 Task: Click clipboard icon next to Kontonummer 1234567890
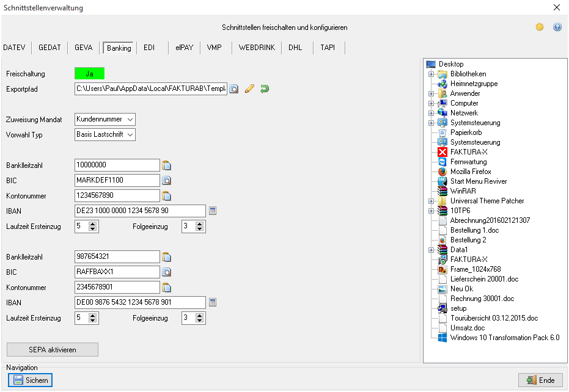tap(167, 196)
